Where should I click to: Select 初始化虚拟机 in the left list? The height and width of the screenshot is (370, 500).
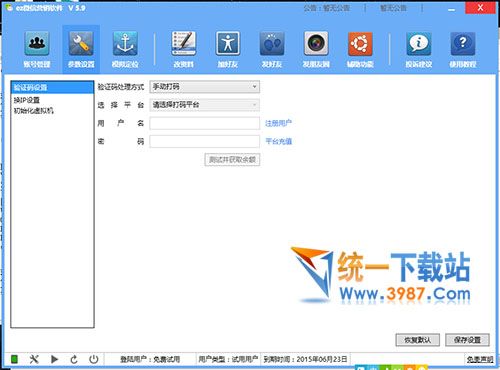click(x=33, y=110)
